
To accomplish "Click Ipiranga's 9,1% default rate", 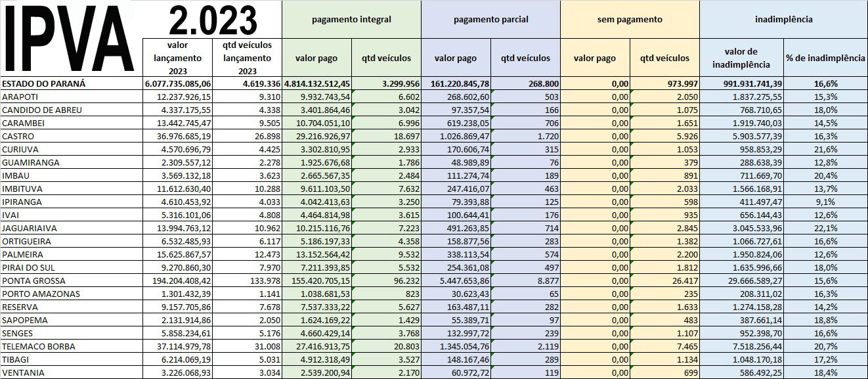I will pos(825,202).
